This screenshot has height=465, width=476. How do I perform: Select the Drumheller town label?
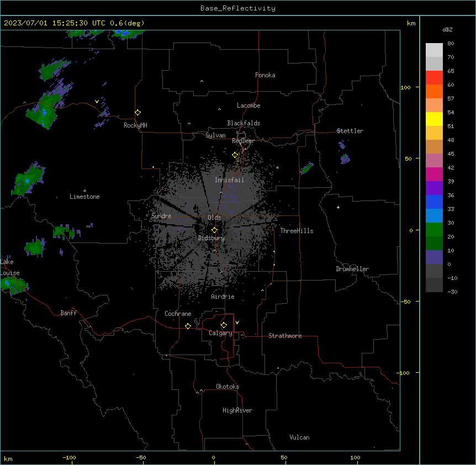pyautogui.click(x=352, y=269)
